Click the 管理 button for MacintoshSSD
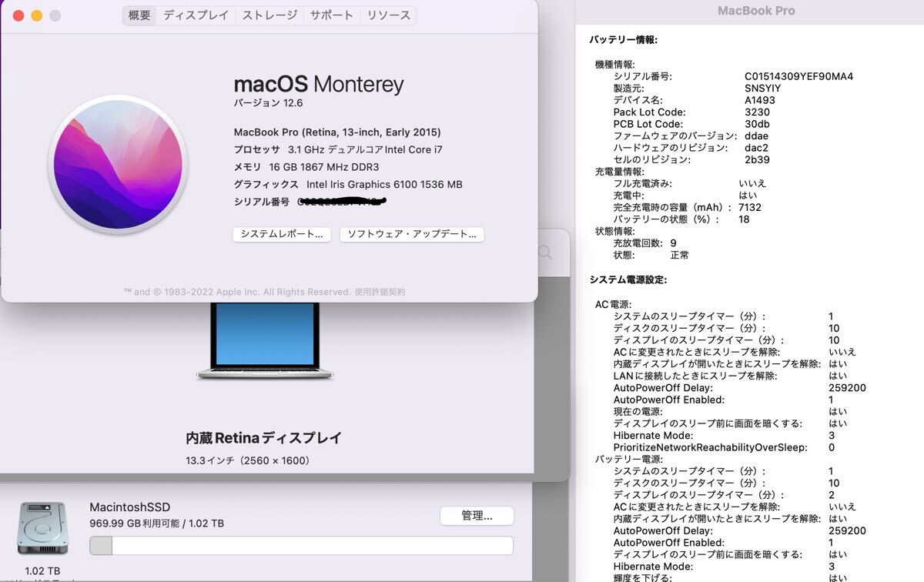The height and width of the screenshot is (582, 924). [x=477, y=516]
